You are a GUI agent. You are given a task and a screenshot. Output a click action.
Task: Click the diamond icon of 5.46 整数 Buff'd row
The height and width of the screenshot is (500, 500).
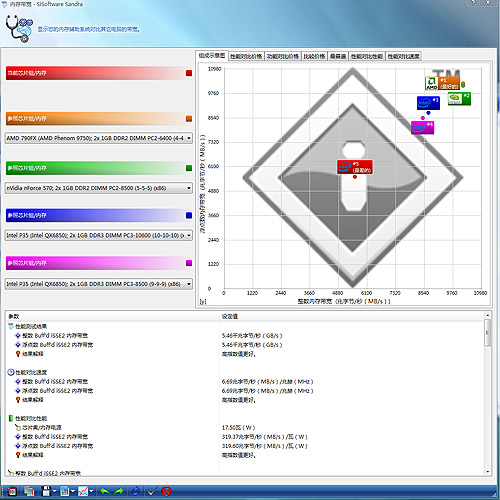pos(18,335)
